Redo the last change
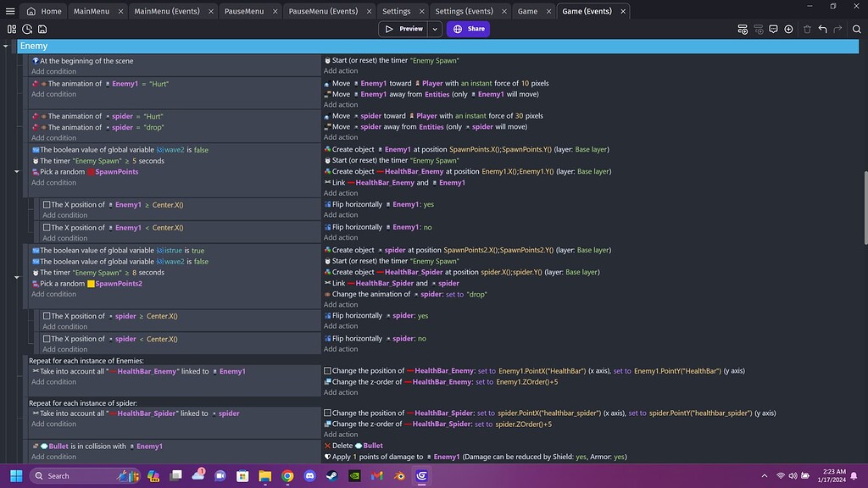 (x=837, y=29)
